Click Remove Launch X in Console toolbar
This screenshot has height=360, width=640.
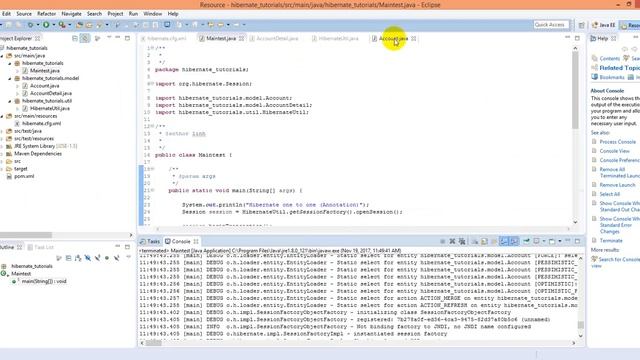[x=452, y=241]
